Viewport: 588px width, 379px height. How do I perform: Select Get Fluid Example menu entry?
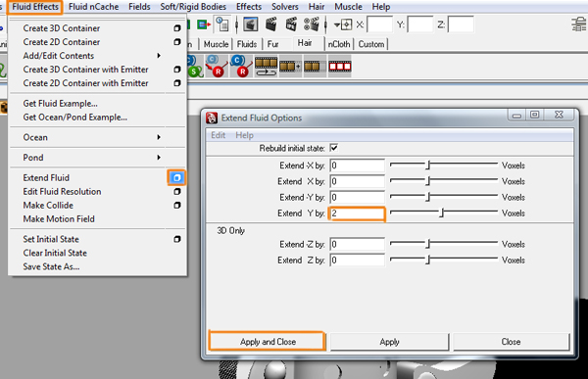[60, 104]
